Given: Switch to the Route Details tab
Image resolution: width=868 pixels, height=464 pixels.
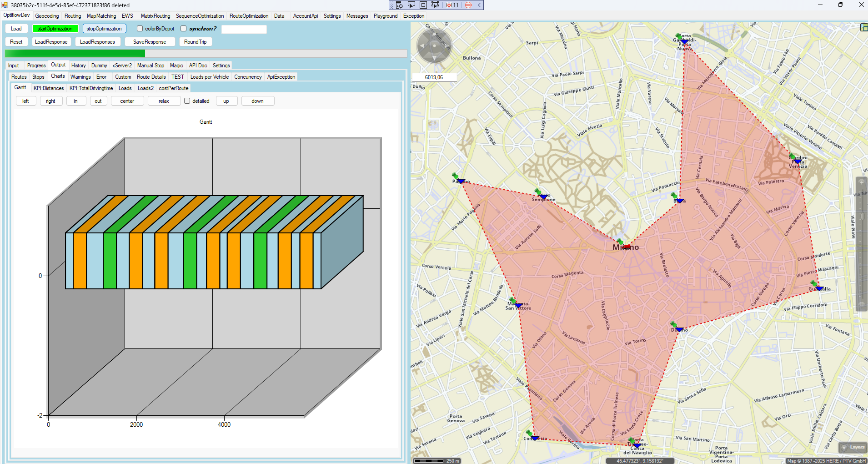Looking at the screenshot, I should pos(151,77).
